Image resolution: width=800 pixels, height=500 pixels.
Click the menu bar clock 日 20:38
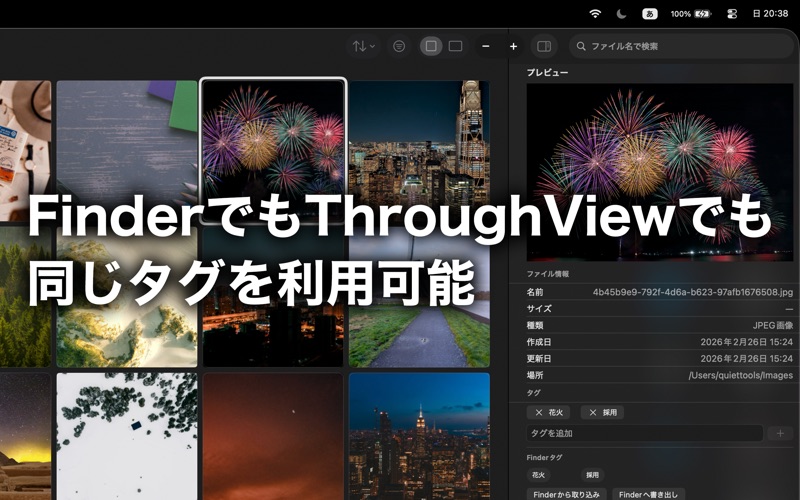[x=770, y=14]
